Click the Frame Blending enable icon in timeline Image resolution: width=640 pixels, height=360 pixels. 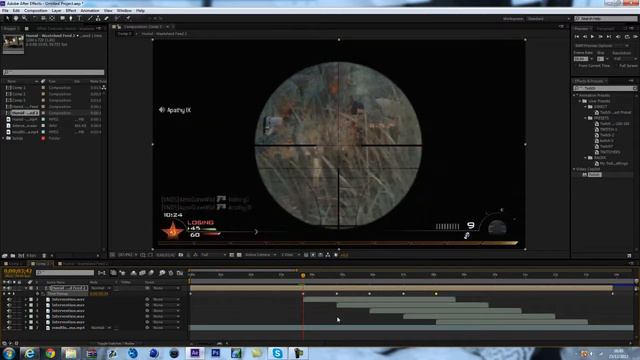pyautogui.click(x=142, y=273)
